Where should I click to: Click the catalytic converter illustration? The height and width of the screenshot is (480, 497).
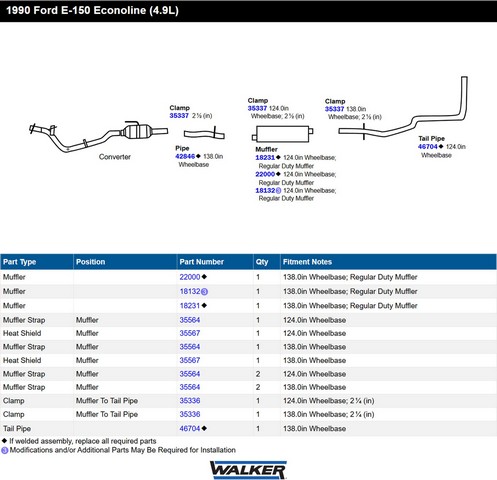tap(99, 137)
